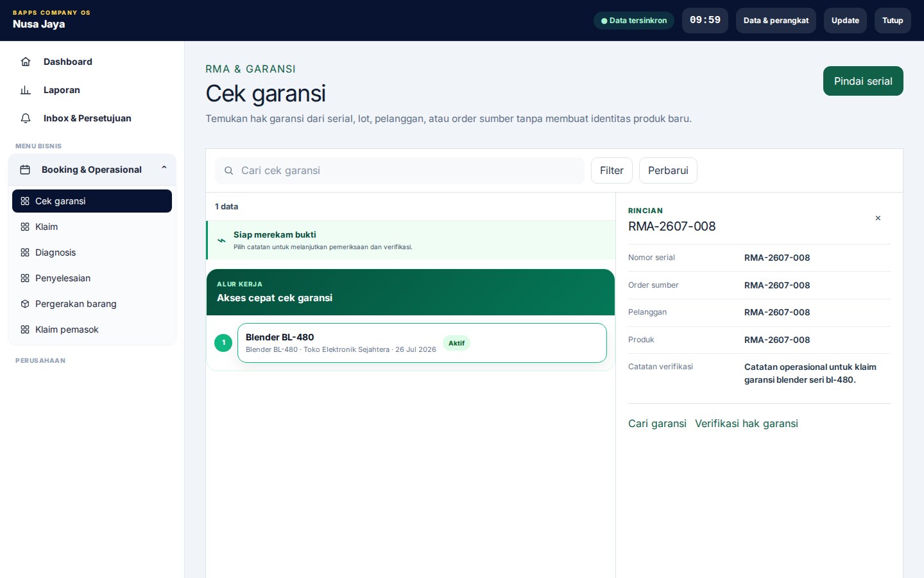This screenshot has height=578, width=924.
Task: Click the Pindai serial button
Action: tap(863, 81)
